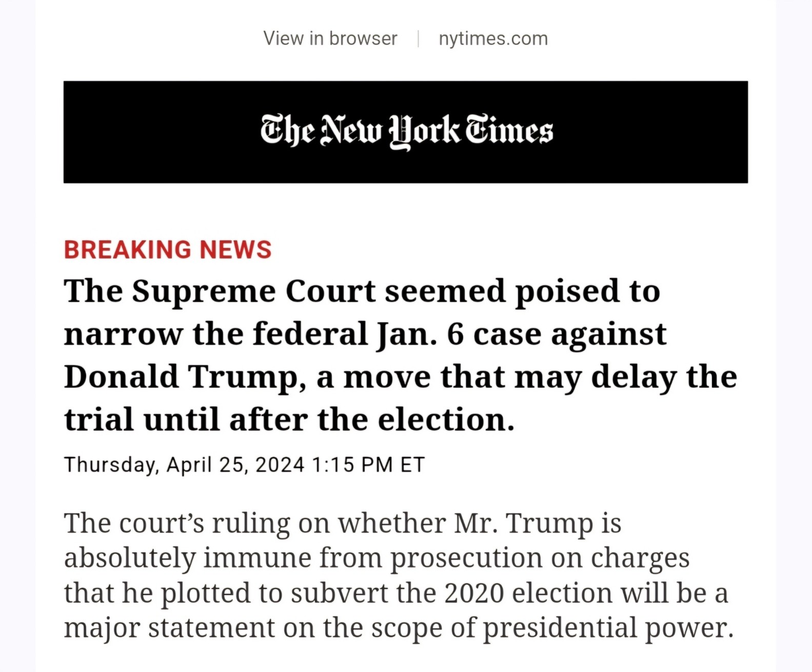Image resolution: width=812 pixels, height=672 pixels.
Task: Click the divider between the top links
Action: coord(419,38)
